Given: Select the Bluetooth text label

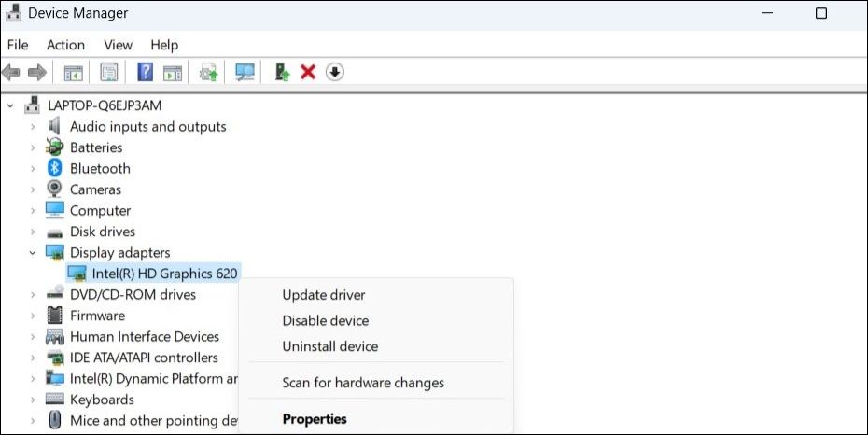Looking at the screenshot, I should [100, 169].
